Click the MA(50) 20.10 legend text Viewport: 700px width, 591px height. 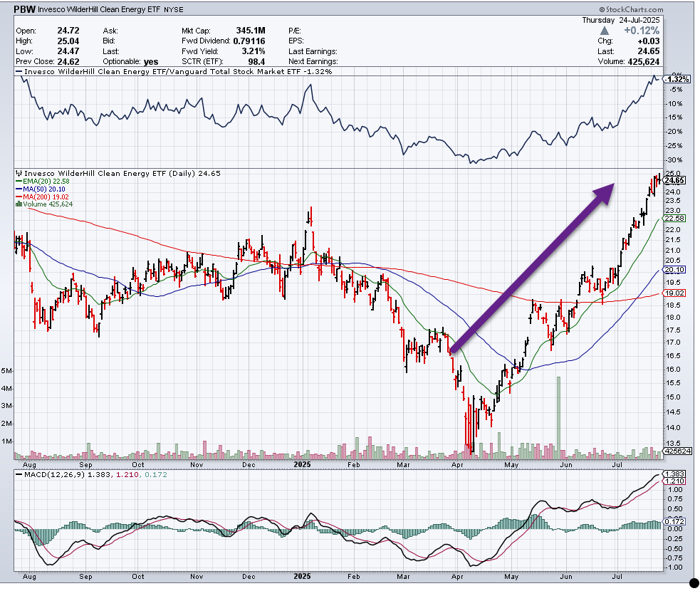point(43,189)
